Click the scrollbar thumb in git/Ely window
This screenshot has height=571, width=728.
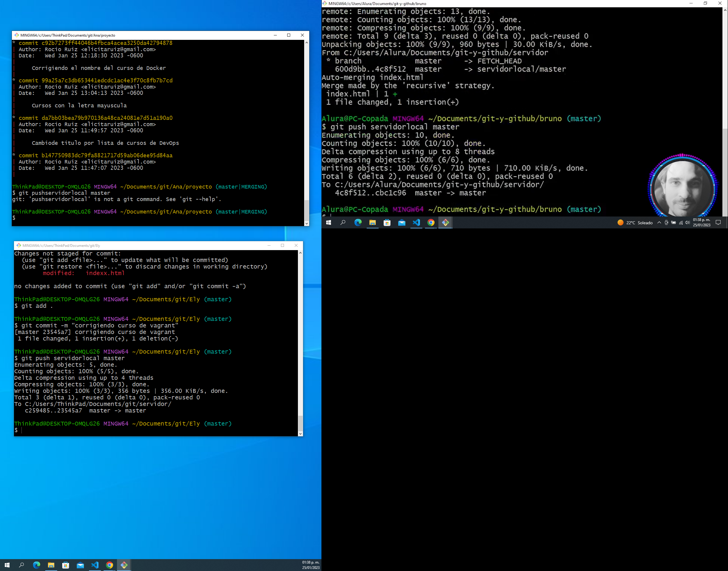(x=300, y=423)
